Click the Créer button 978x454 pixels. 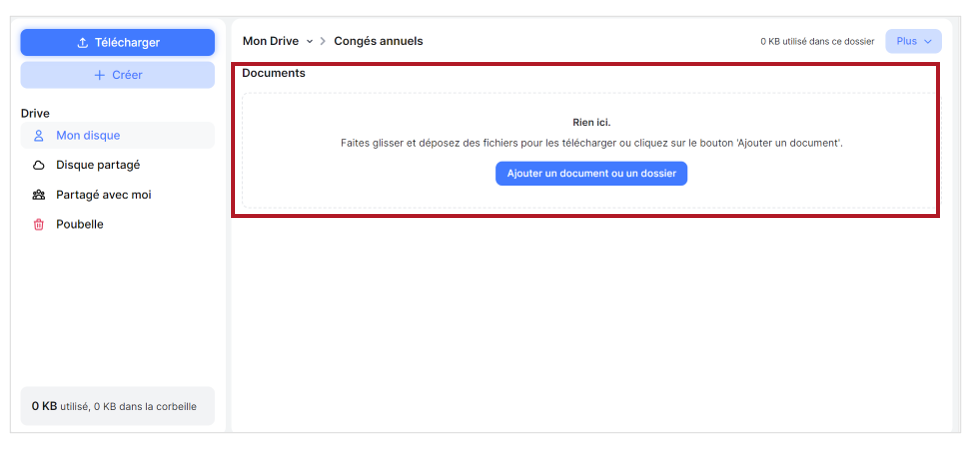coord(117,75)
